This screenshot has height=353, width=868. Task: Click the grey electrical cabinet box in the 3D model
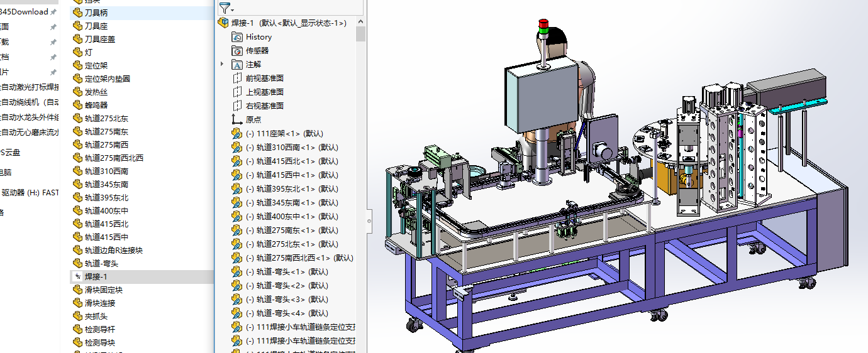tap(542, 97)
